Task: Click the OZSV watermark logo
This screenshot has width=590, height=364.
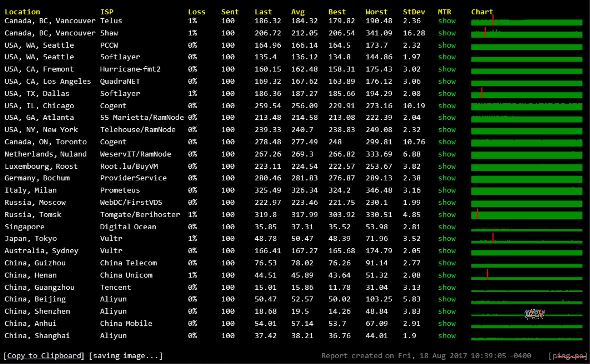Action: [534, 314]
